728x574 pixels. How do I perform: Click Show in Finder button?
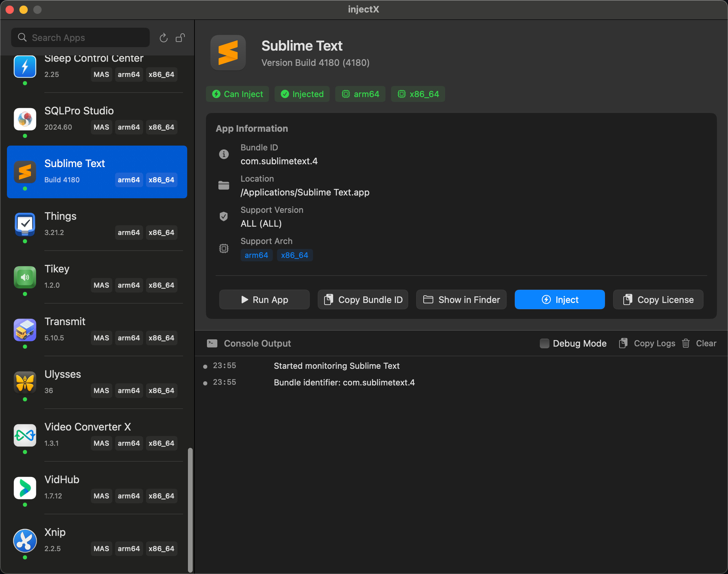(x=461, y=299)
